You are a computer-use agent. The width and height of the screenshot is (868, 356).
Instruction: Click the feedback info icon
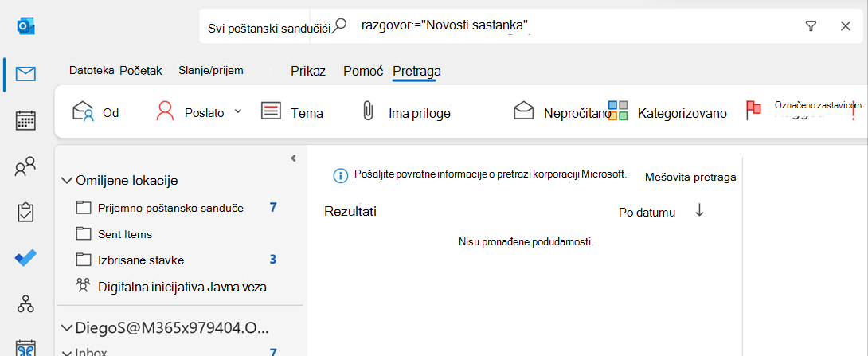point(340,175)
